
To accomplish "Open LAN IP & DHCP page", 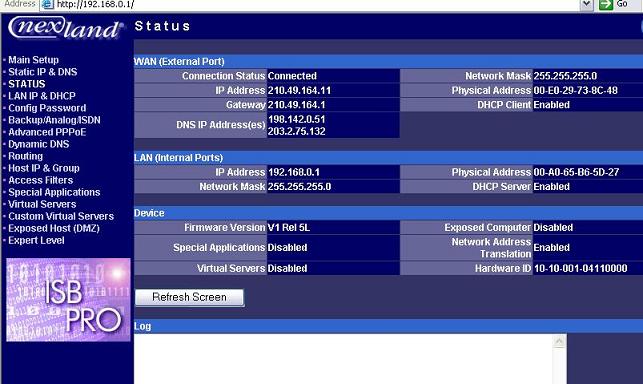I will click(42, 96).
